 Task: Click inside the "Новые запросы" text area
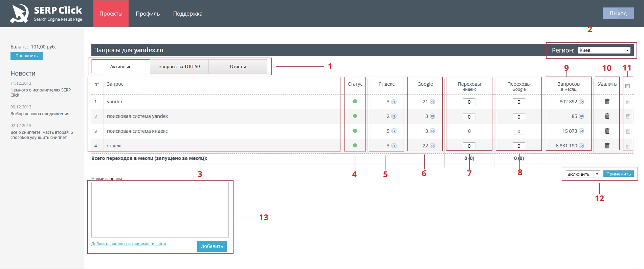click(x=160, y=210)
